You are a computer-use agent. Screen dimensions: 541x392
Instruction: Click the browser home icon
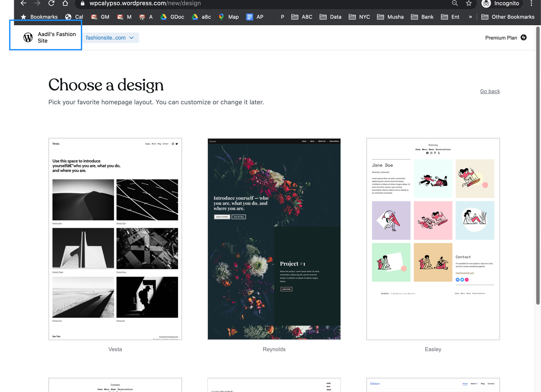pyautogui.click(x=65, y=3)
